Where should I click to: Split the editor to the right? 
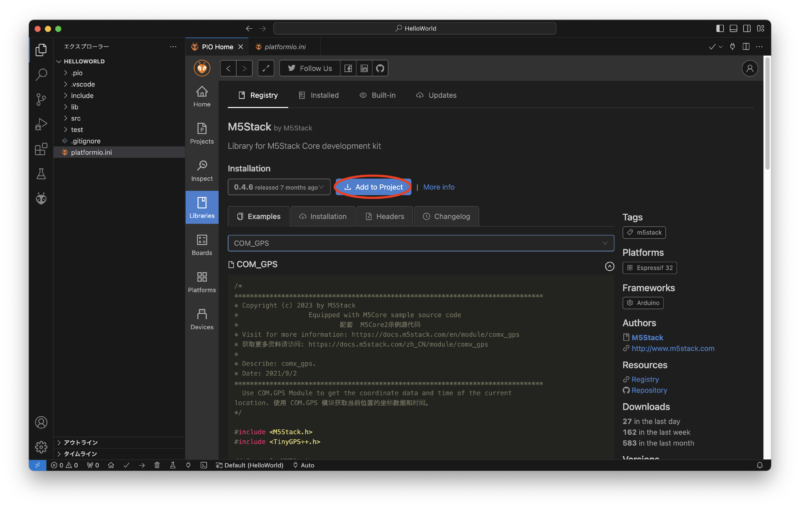coord(746,46)
